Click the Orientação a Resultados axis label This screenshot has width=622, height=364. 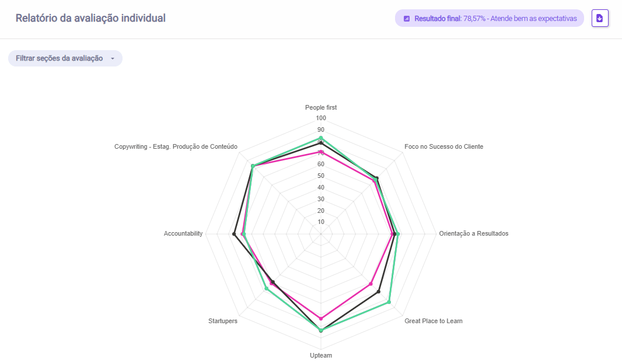tap(473, 233)
